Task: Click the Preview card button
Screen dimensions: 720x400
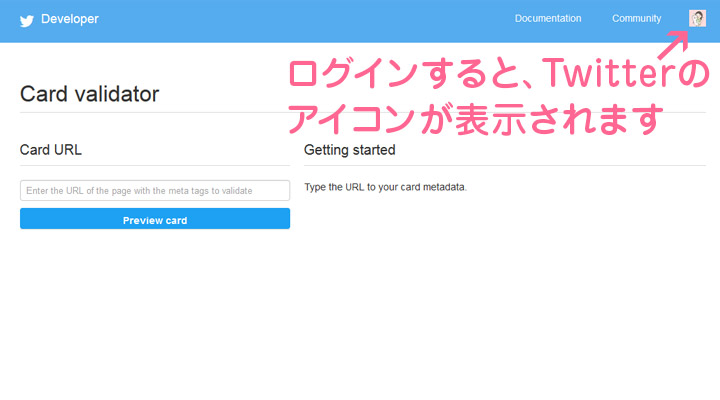Action: pyautogui.click(x=155, y=219)
